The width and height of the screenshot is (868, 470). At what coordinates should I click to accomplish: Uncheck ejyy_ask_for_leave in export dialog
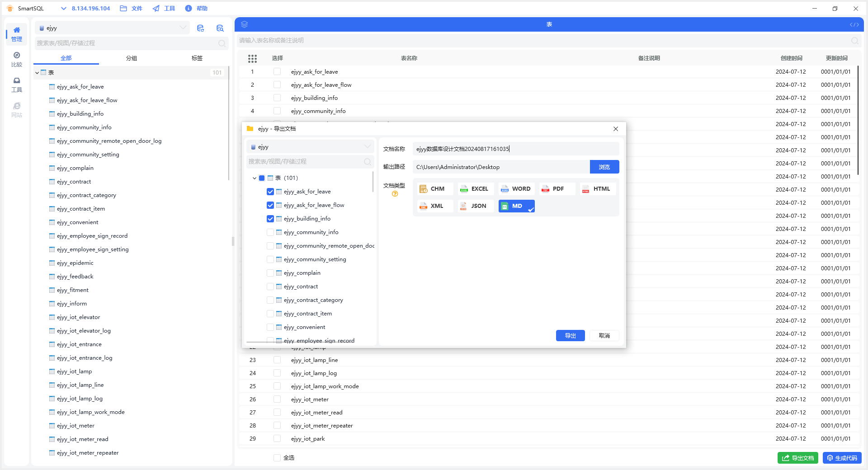(x=270, y=192)
